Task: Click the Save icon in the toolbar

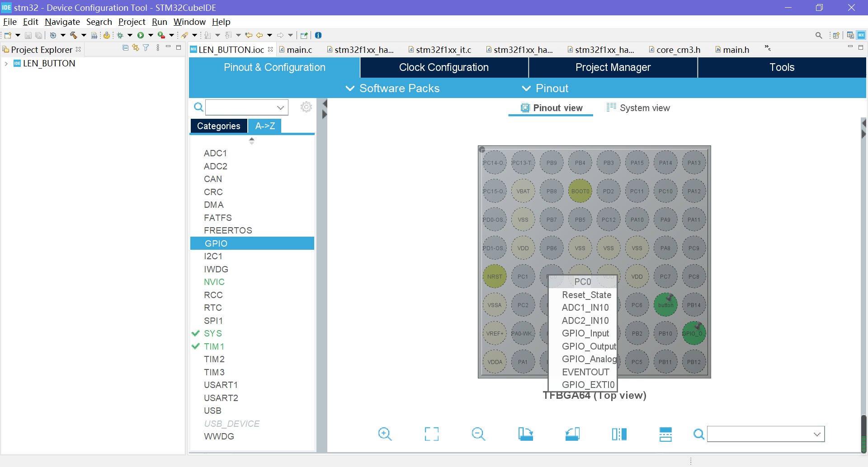Action: 28,35
